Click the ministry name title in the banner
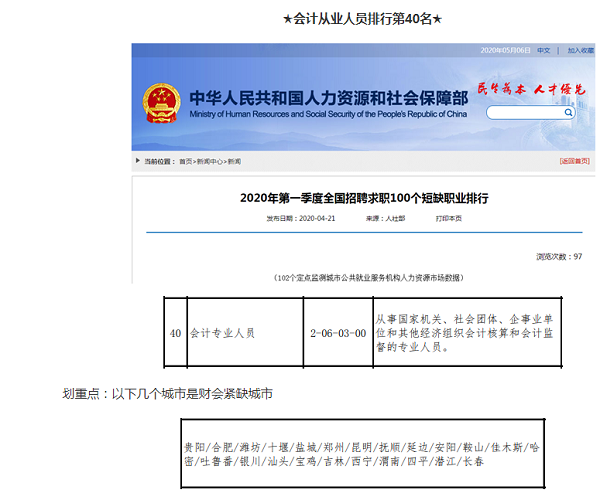 point(328,98)
